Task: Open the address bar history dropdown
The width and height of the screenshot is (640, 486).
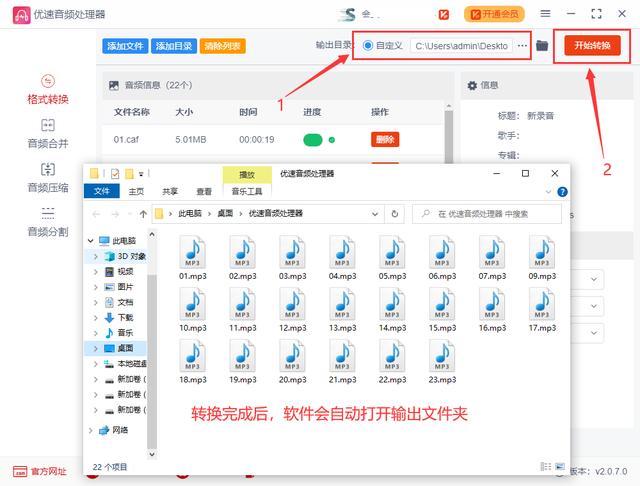Action: 375,214
